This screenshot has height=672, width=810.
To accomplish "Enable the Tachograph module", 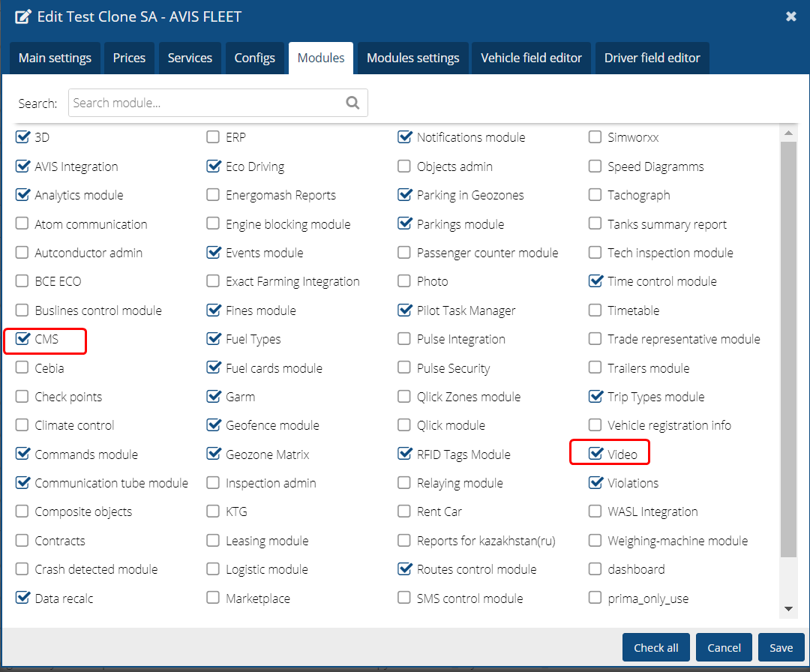I will click(595, 195).
